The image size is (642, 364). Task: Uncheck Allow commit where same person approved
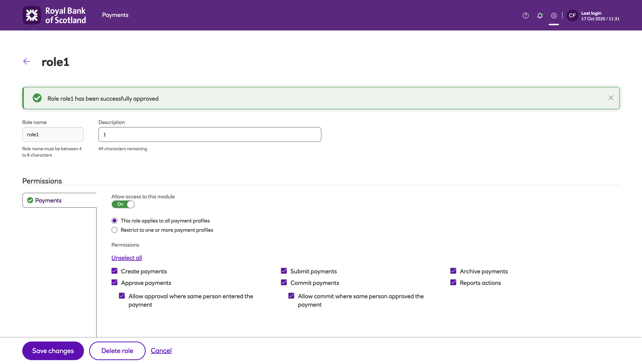291,296
